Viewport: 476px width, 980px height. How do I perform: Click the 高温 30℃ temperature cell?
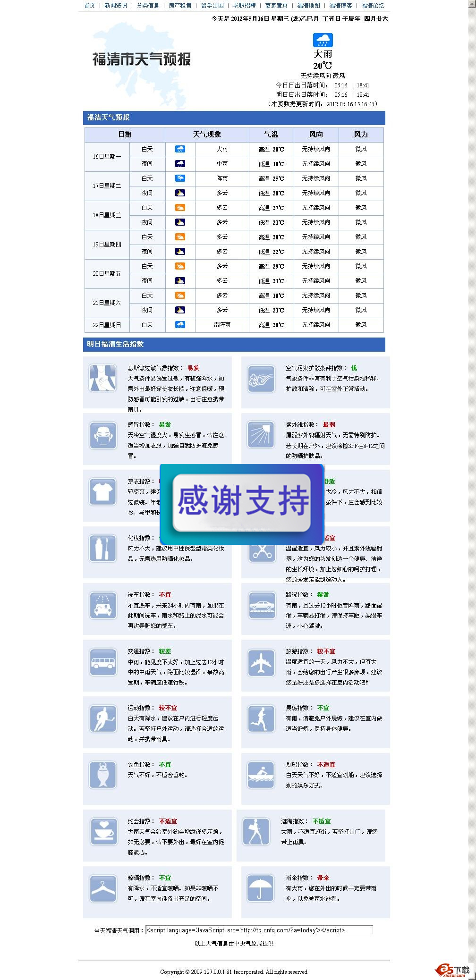271,296
